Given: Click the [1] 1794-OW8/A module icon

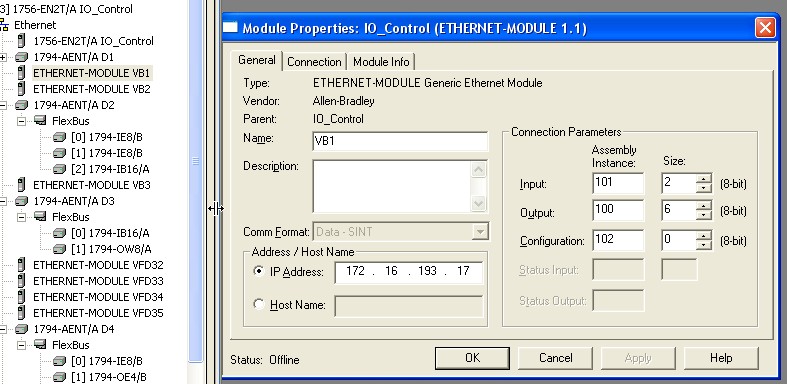Looking at the screenshot, I should 59,249.
